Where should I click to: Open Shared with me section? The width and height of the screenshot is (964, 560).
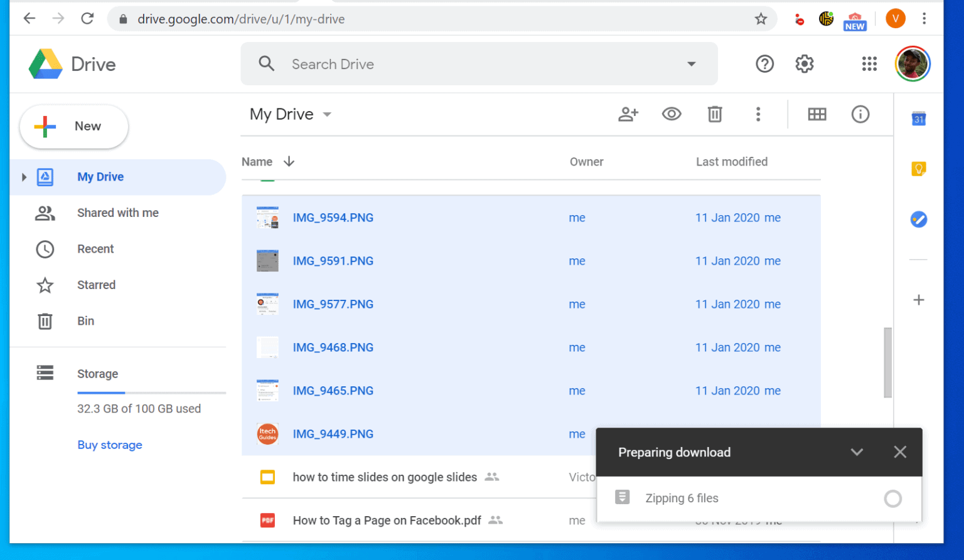click(118, 213)
